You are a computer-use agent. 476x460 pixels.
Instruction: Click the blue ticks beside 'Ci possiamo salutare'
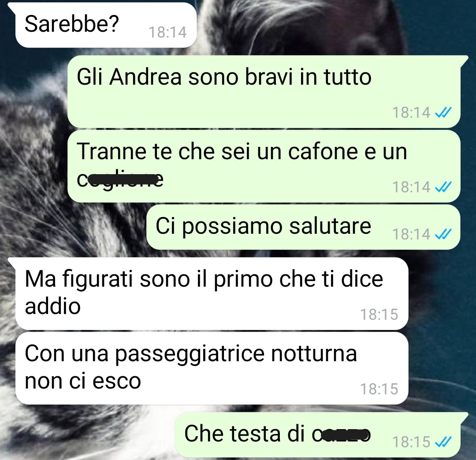tap(443, 234)
